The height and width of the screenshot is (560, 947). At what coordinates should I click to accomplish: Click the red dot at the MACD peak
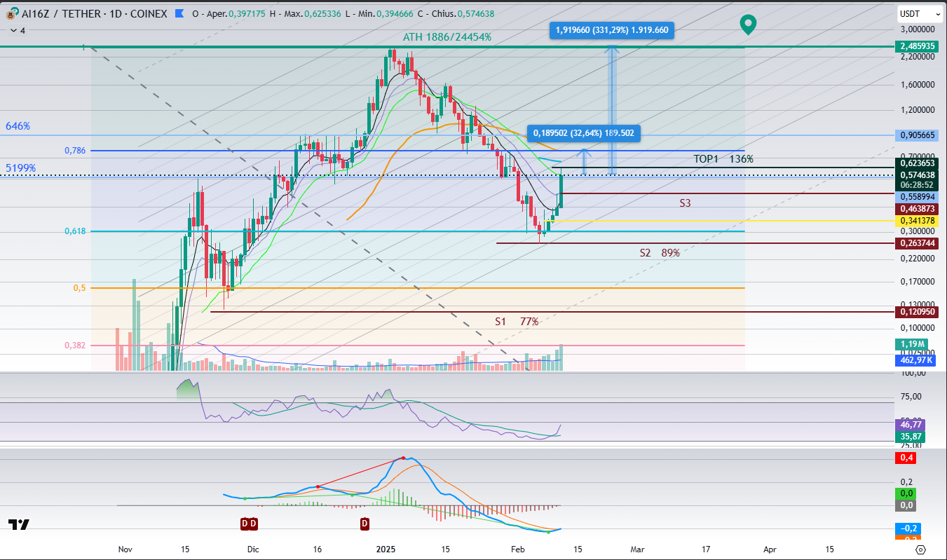click(x=403, y=458)
